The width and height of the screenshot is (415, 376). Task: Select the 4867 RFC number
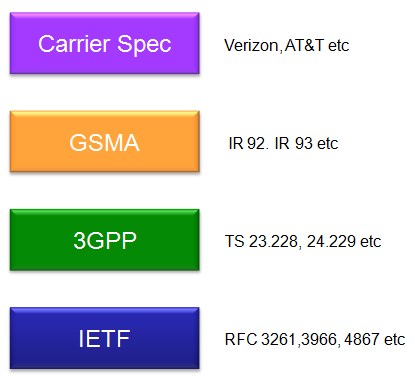tap(362, 339)
